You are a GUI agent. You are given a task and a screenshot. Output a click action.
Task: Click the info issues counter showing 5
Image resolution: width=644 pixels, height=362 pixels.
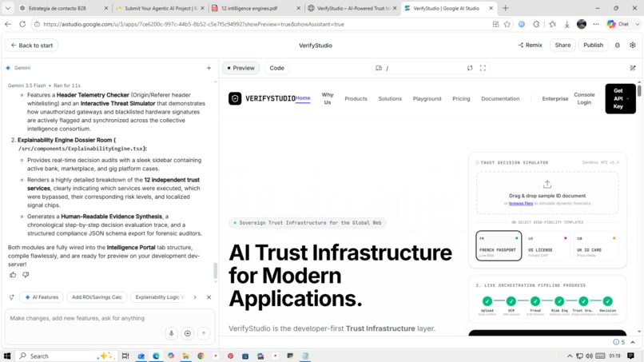[x=618, y=342]
